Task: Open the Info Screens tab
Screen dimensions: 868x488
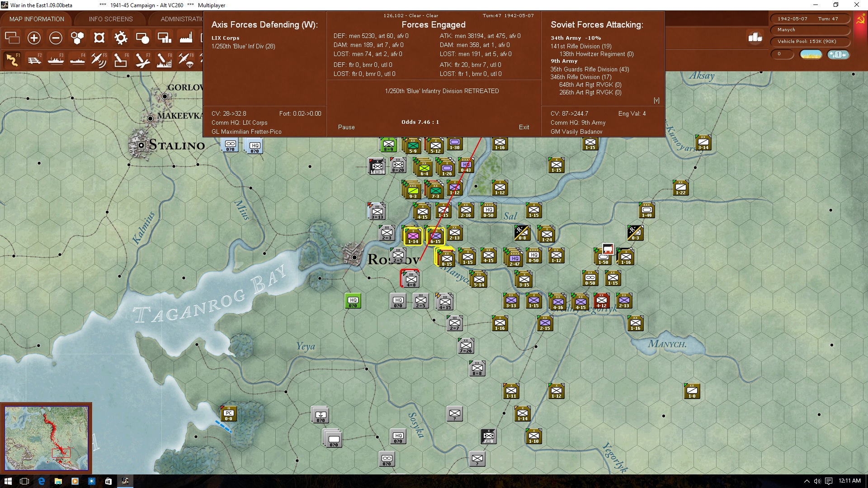Action: point(111,19)
